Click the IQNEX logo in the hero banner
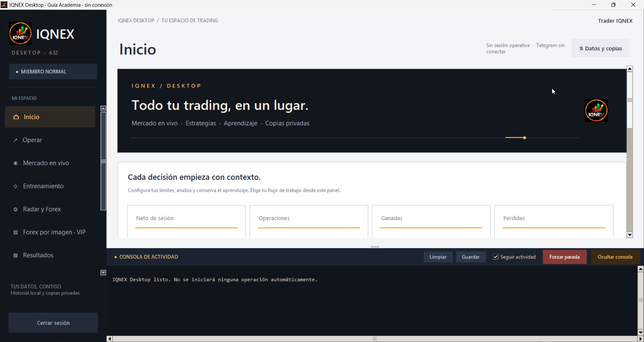The width and height of the screenshot is (644, 342). tap(596, 110)
